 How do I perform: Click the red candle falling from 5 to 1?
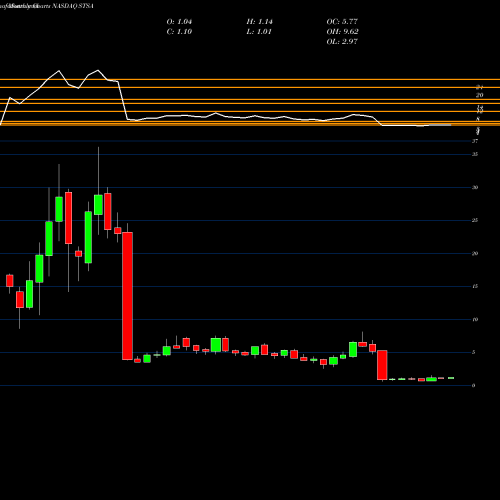pyautogui.click(x=382, y=365)
